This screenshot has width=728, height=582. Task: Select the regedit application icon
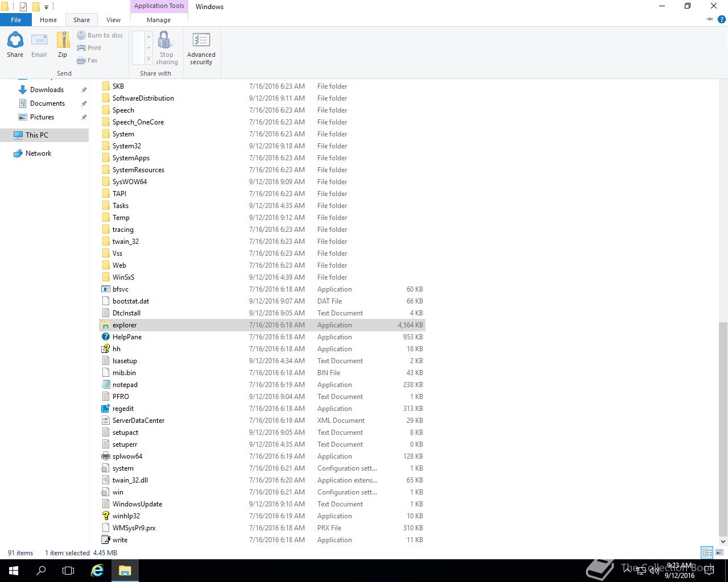point(105,409)
